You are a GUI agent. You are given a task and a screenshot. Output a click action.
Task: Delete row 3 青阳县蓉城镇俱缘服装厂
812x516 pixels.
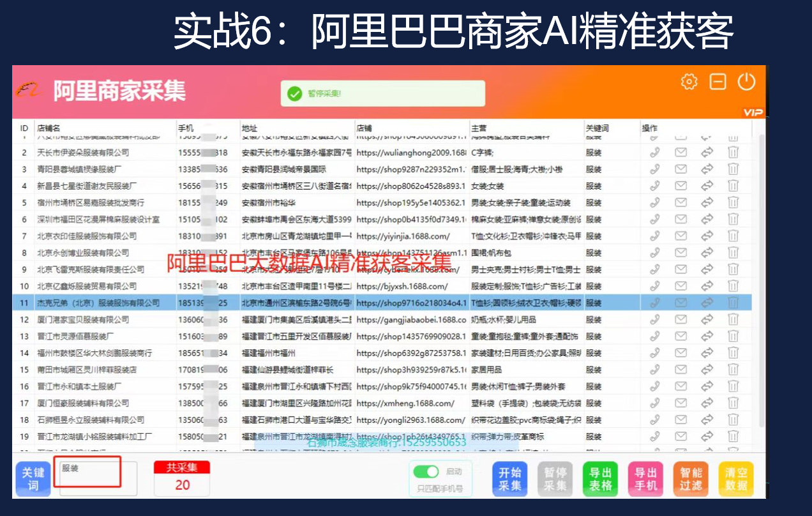point(733,169)
